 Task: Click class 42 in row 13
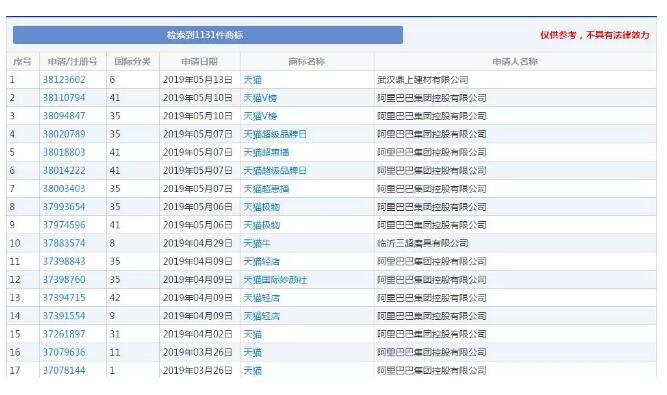(115, 298)
